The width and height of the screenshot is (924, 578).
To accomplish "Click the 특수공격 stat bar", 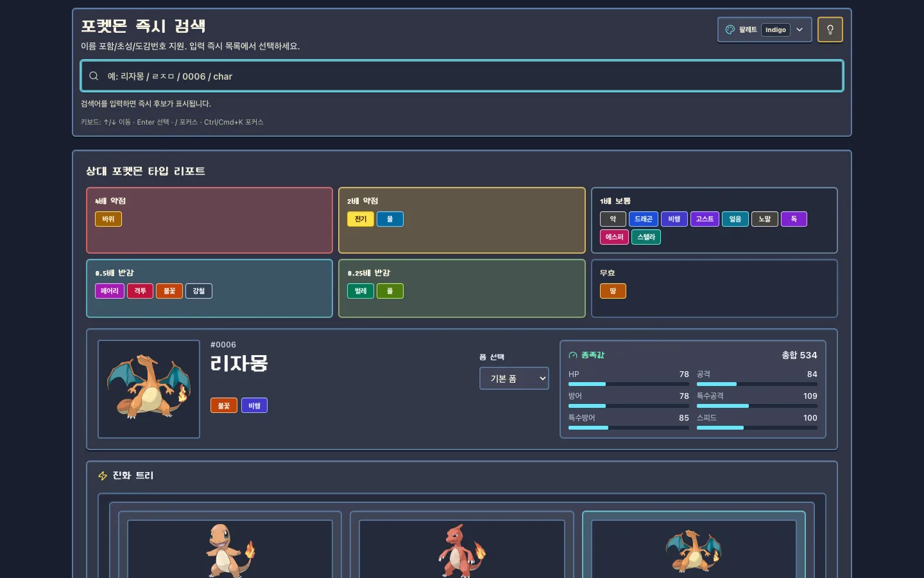I will point(757,406).
